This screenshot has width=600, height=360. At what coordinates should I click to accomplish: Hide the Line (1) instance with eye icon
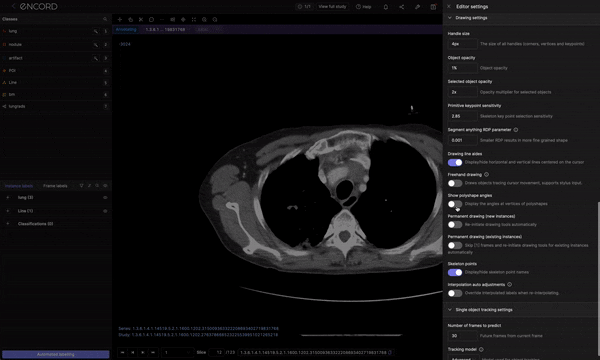105,211
